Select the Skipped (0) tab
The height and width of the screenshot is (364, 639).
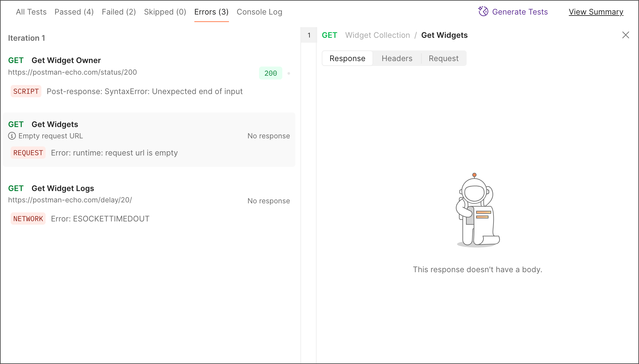tap(165, 12)
